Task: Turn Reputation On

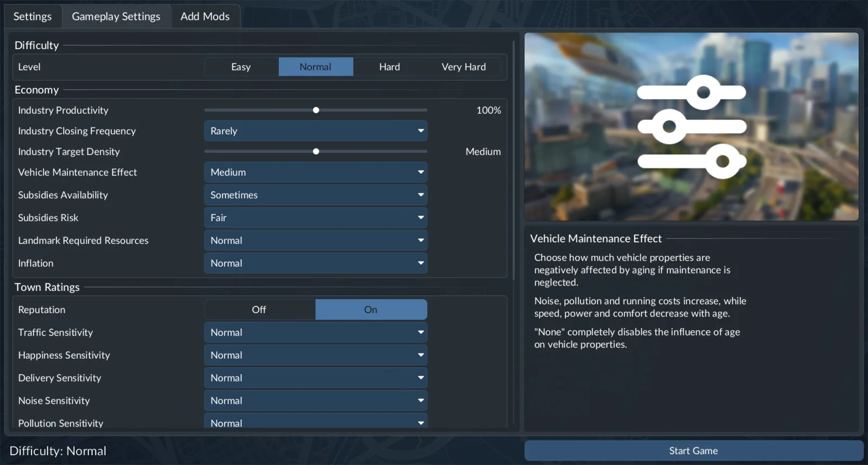Action: 371,309
